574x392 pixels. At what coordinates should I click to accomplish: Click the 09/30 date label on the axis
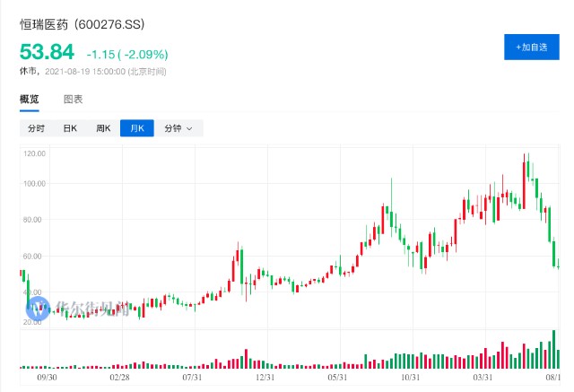click(47, 377)
